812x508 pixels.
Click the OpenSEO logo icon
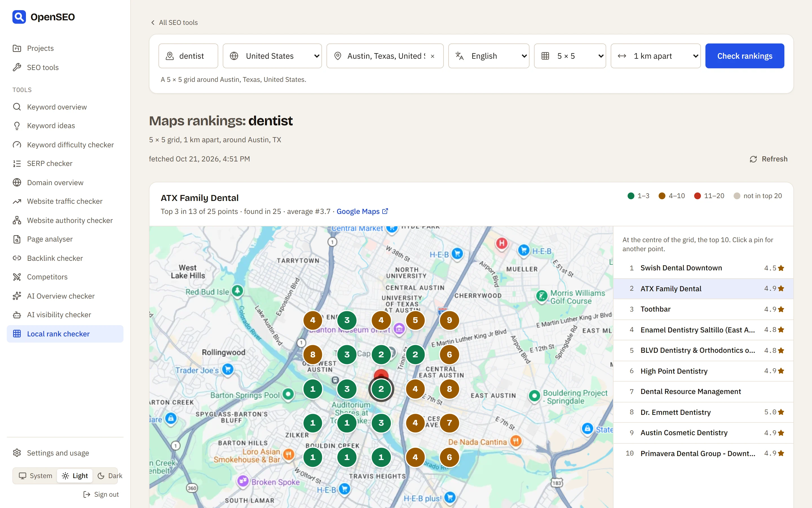pos(19,17)
